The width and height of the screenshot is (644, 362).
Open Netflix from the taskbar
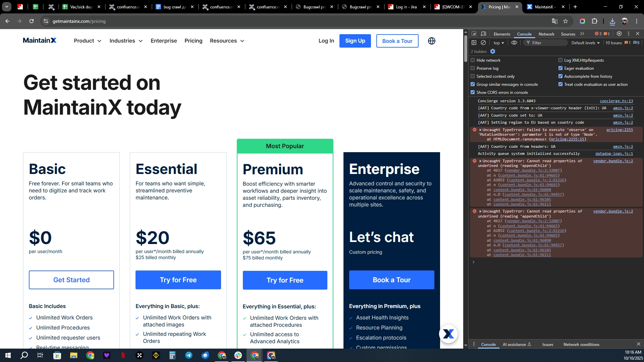tap(123, 355)
